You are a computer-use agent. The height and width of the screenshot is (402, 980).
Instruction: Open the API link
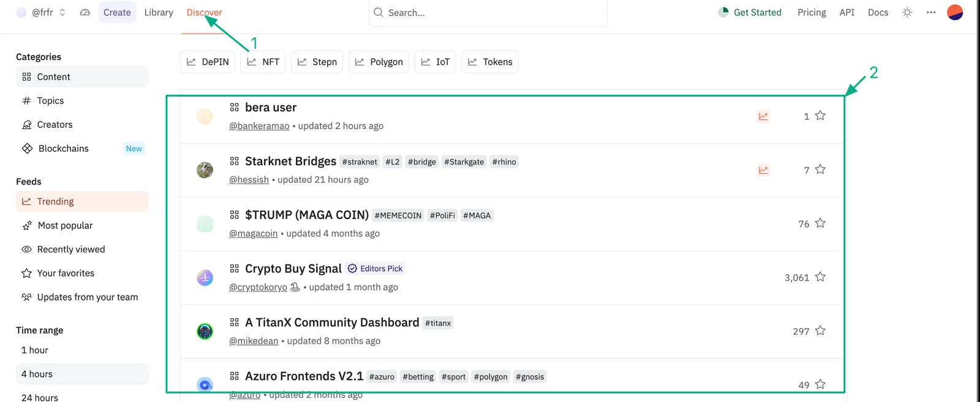(847, 12)
